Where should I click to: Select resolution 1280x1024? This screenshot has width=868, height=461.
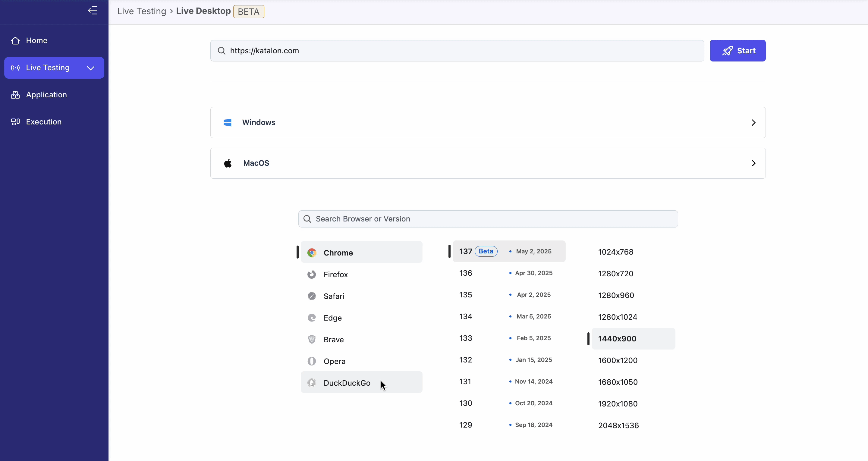634,317
